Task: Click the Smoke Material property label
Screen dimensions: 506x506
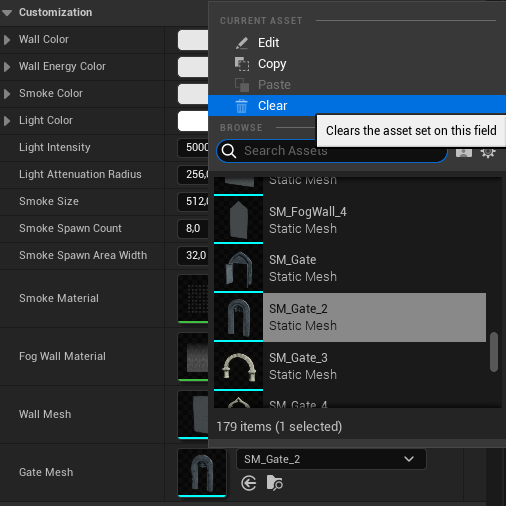Action: point(59,298)
